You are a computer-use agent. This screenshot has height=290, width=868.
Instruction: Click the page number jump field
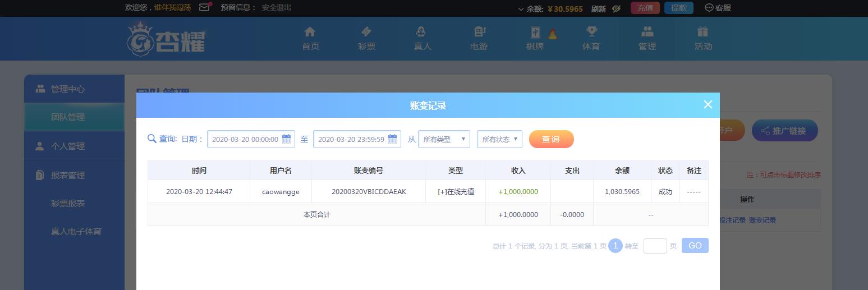[x=655, y=246]
